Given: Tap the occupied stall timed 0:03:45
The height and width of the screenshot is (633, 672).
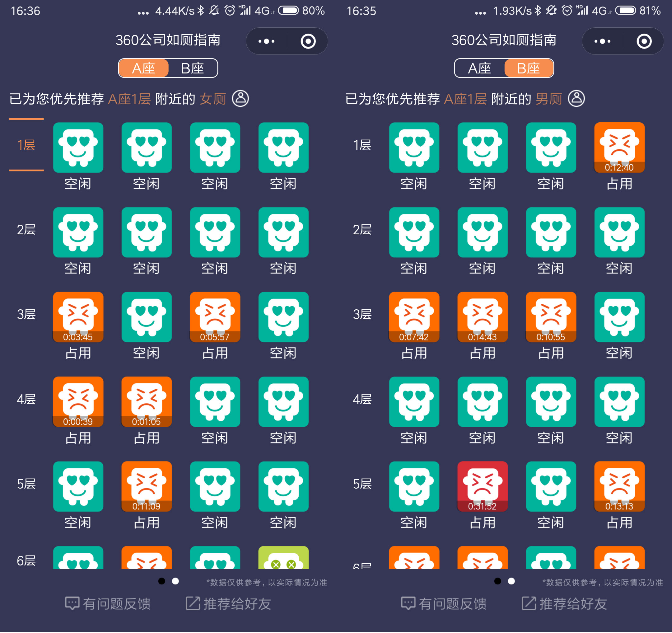Looking at the screenshot, I should (78, 317).
